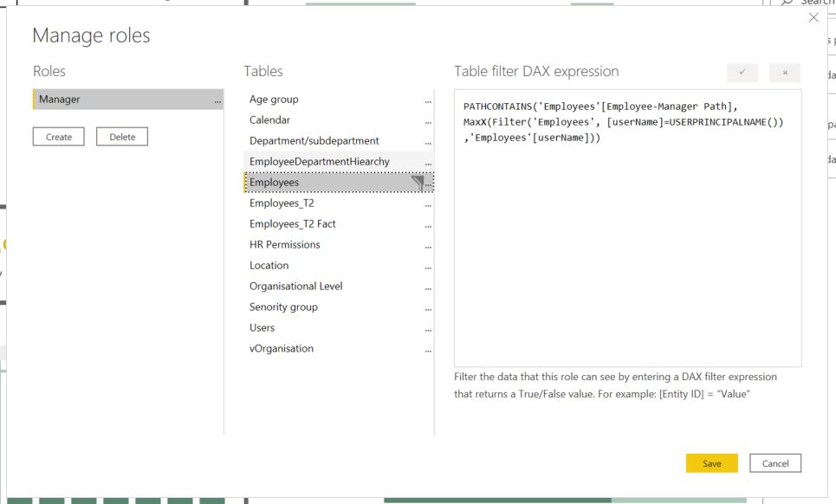
Task: Delete the selected role
Action: (x=122, y=136)
